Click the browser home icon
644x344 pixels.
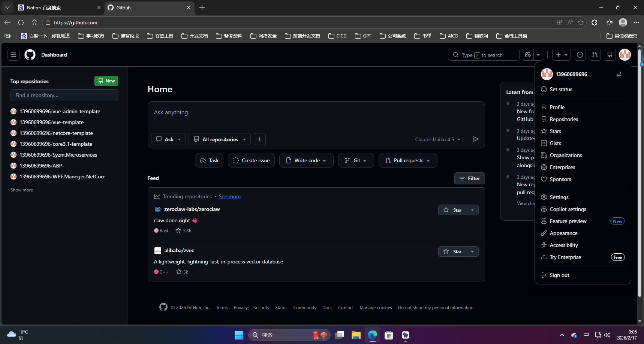pyautogui.click(x=34, y=22)
